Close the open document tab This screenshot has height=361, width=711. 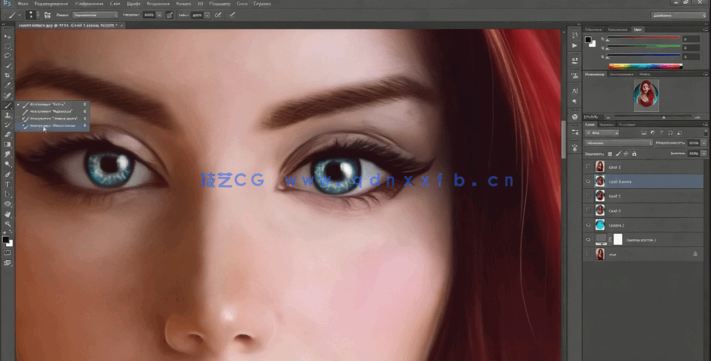point(122,25)
